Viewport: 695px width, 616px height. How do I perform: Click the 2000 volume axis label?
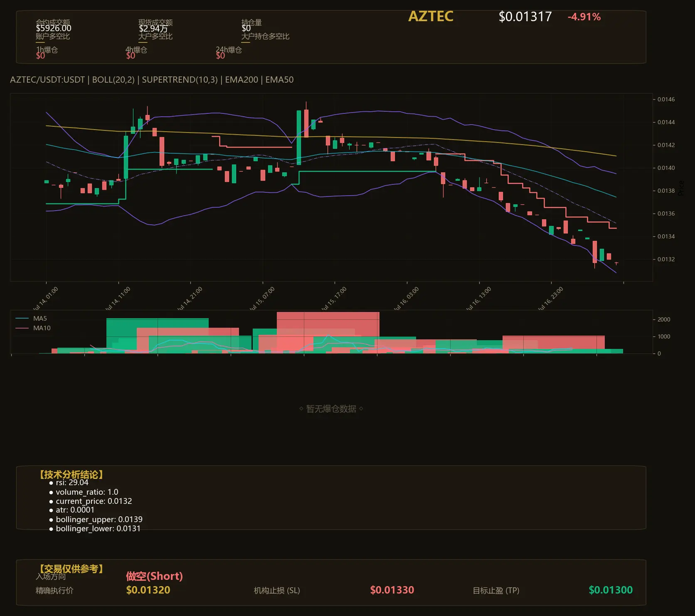tap(664, 319)
